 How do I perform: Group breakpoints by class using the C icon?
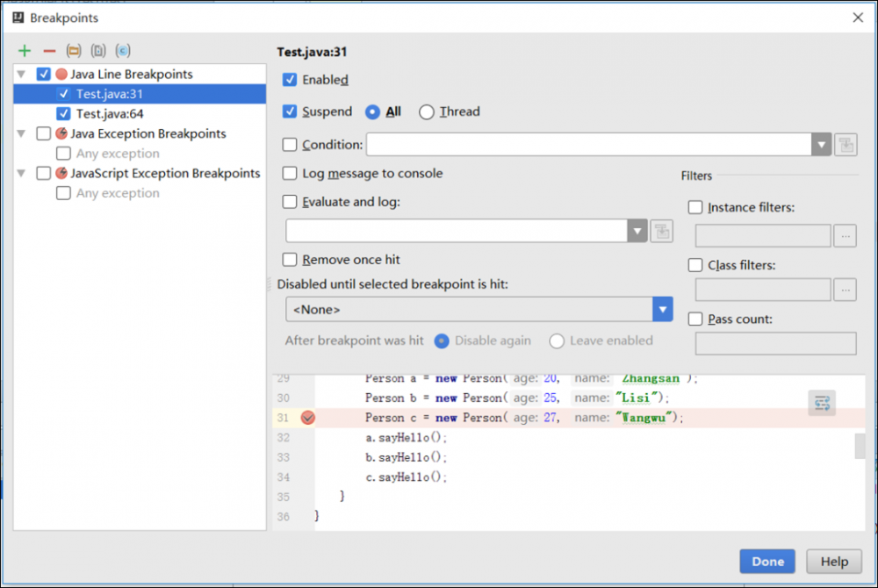pyautogui.click(x=123, y=50)
